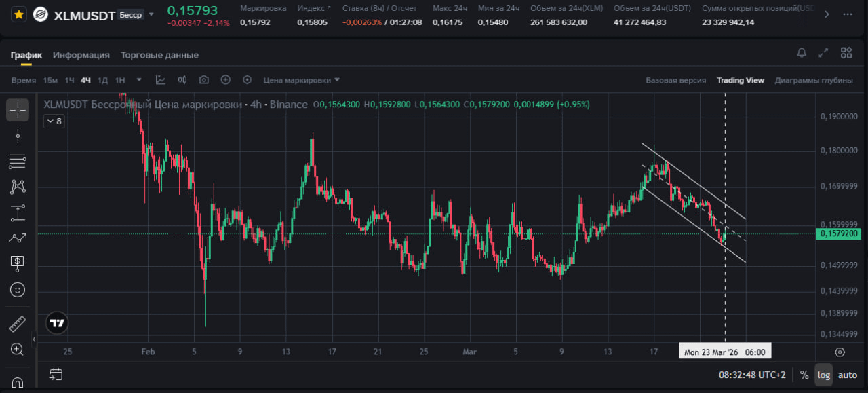The width and height of the screenshot is (868, 393).
Task: Click the circled plus compare icon
Action: tap(226, 80)
